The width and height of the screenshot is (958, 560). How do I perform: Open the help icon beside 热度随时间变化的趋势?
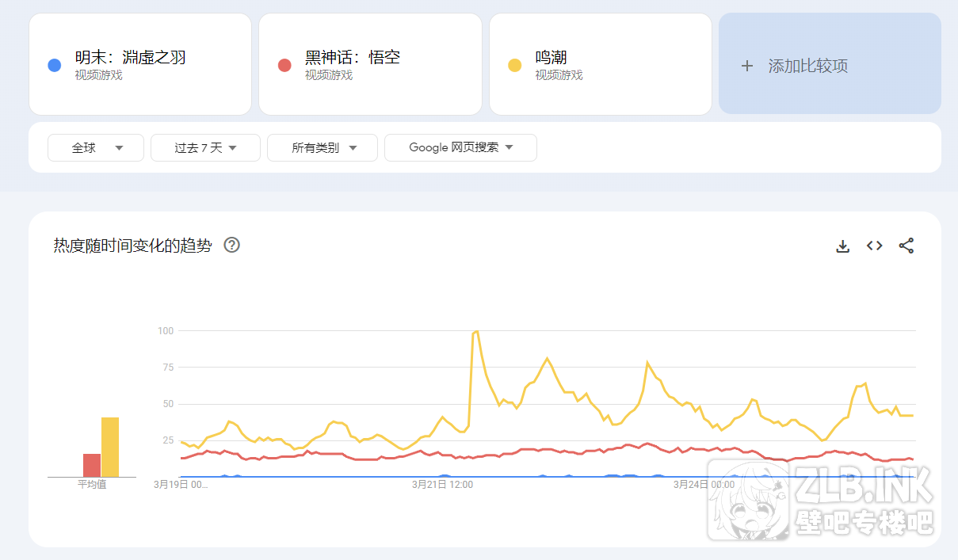click(231, 246)
